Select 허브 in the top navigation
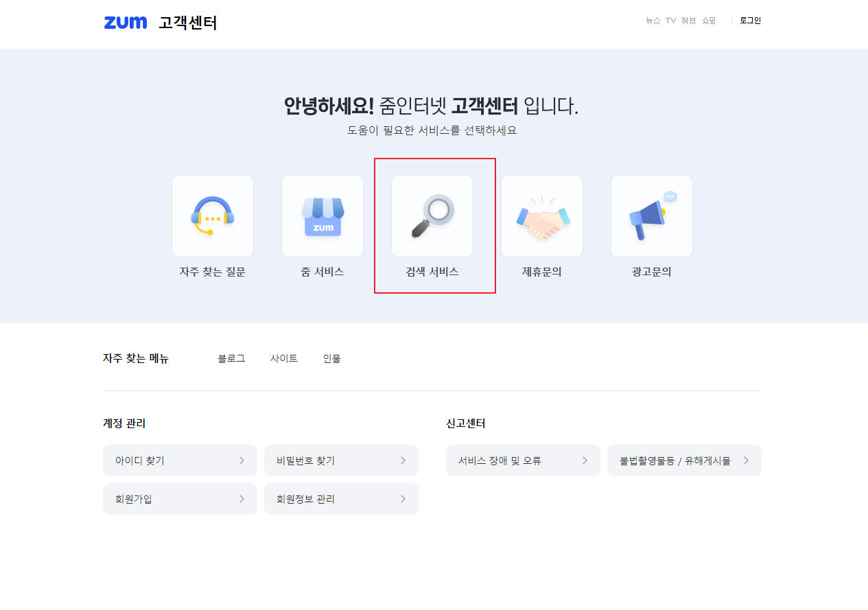The height and width of the screenshot is (610, 868). coord(688,21)
